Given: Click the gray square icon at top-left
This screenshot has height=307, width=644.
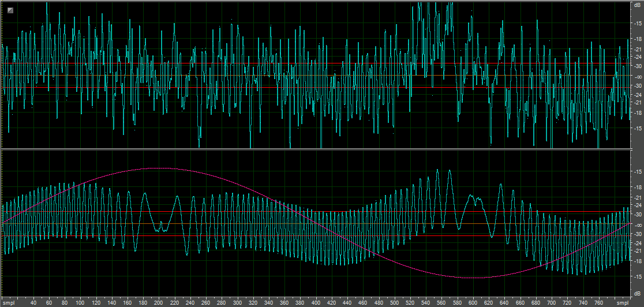Looking at the screenshot, I should tap(10, 10).
